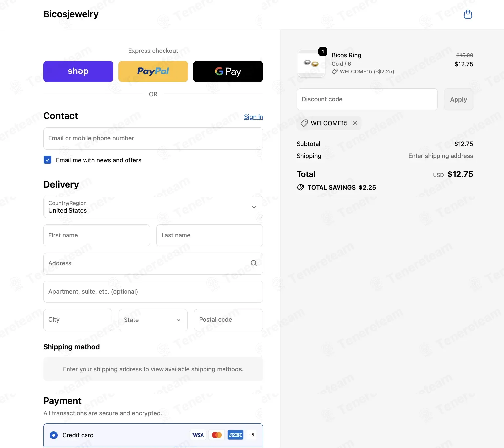Screen dimensions: 504x448
Task: Click the address search magnifier icon
Action: (x=254, y=263)
